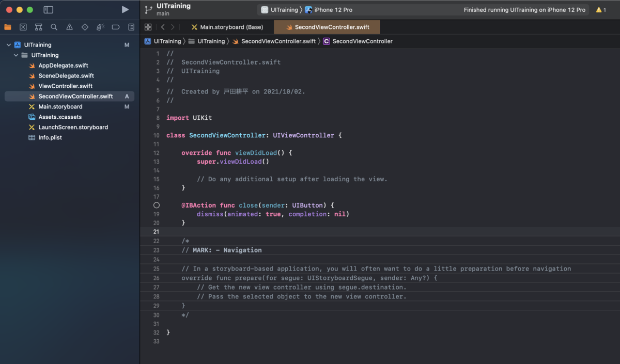Image resolution: width=620 pixels, height=364 pixels.
Task: Click the yellow warning indicator in toolbar
Action: 601,10
